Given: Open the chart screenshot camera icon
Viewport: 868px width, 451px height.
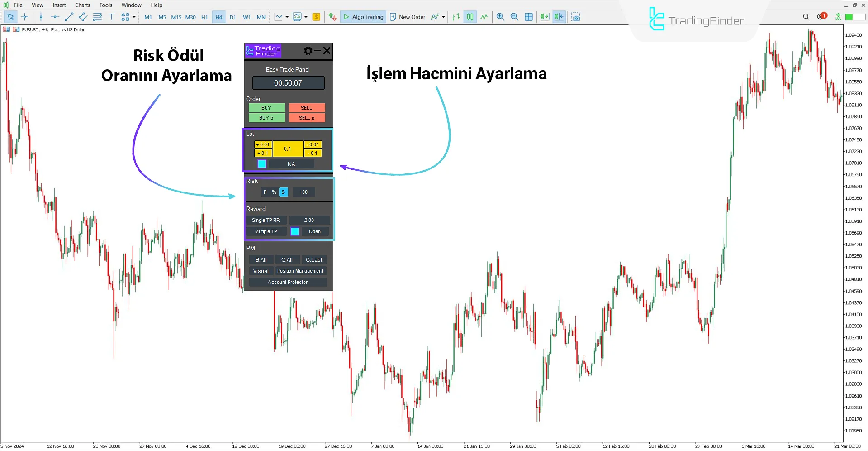Looking at the screenshot, I should pyautogui.click(x=575, y=17).
